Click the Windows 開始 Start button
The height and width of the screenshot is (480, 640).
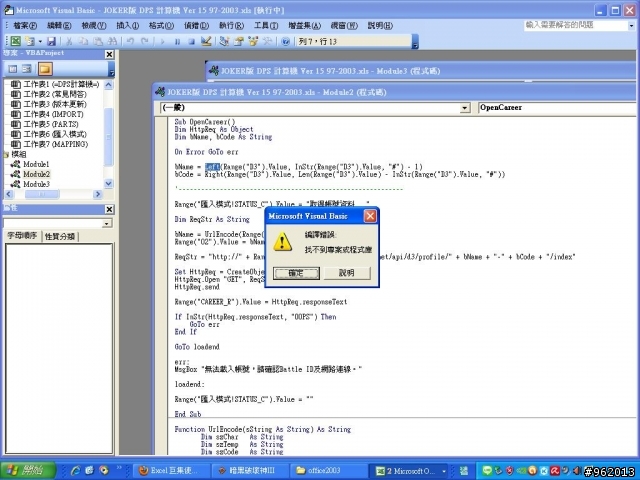[28, 471]
